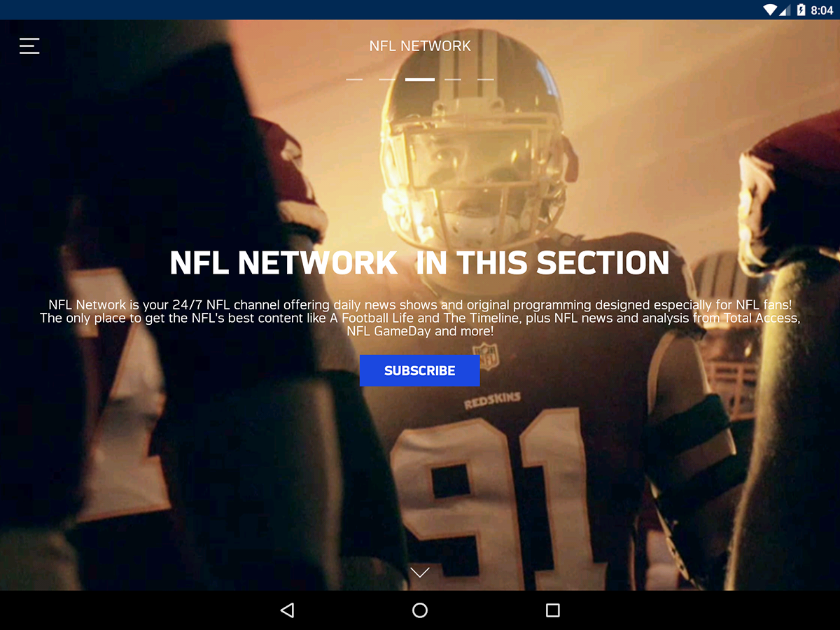This screenshot has height=630, width=840.
Task: Go to the first page indicator dash
Action: pos(354,79)
